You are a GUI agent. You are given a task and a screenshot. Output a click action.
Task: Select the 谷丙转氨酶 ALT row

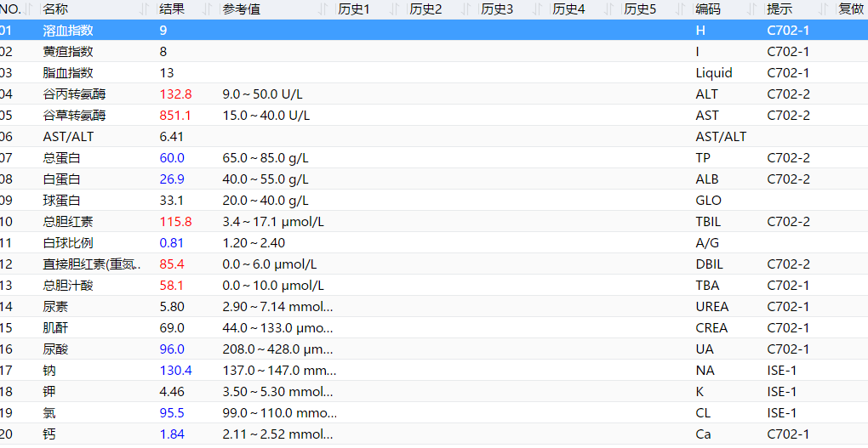point(75,94)
